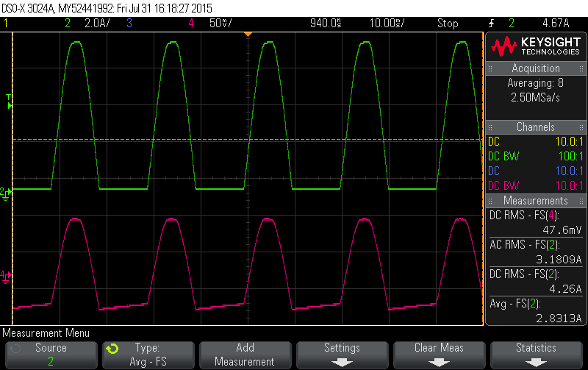Image resolution: width=588 pixels, height=370 pixels.
Task: Open the Clear Meas softkey menu
Action: [x=439, y=355]
